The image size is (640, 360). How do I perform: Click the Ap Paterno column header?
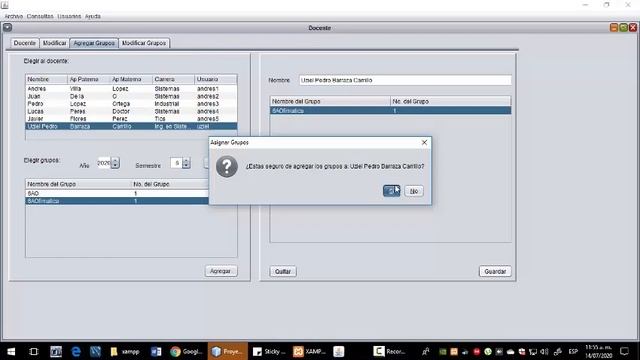click(x=89, y=79)
